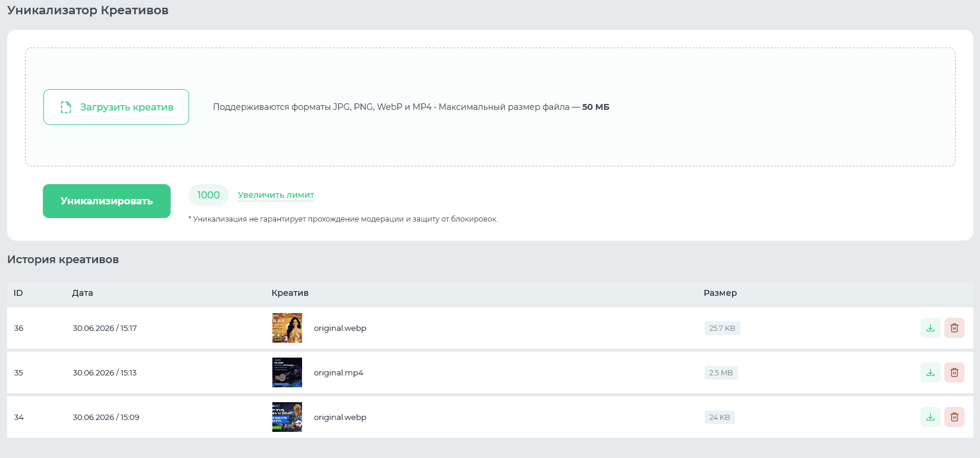Click the upload icon in Загрузить креатив
Viewport: 980px width, 458px height.
click(x=66, y=107)
